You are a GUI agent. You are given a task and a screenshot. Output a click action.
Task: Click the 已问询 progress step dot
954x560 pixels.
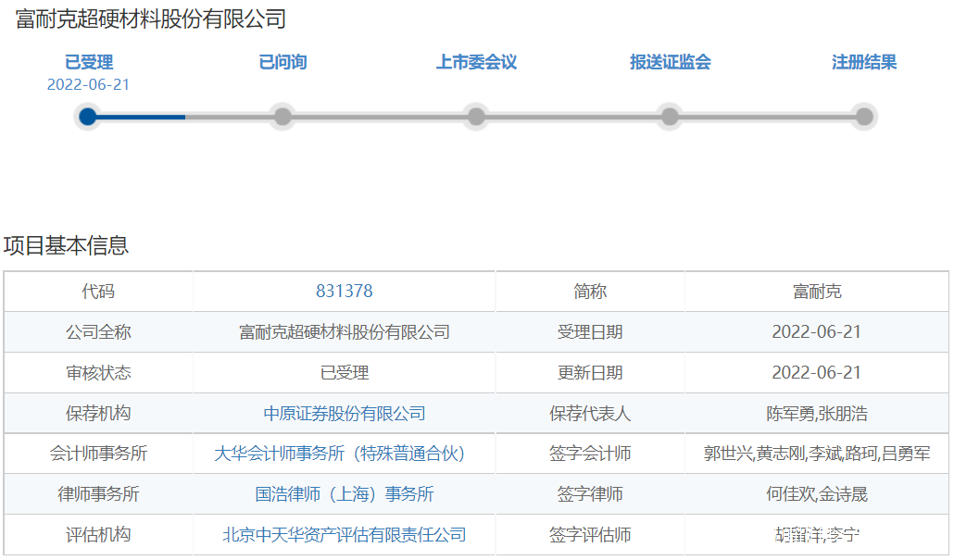pyautogui.click(x=282, y=117)
